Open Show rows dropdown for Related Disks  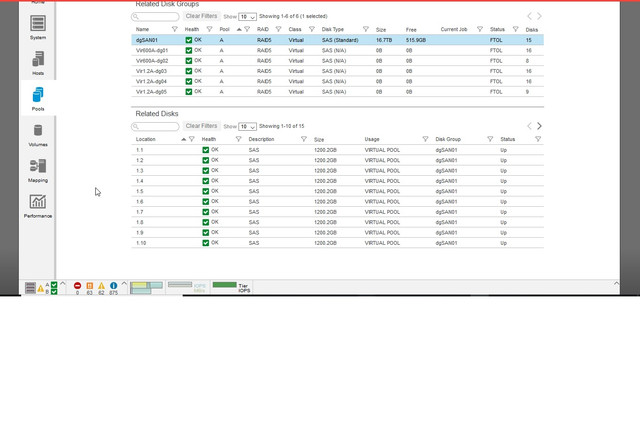click(247, 127)
